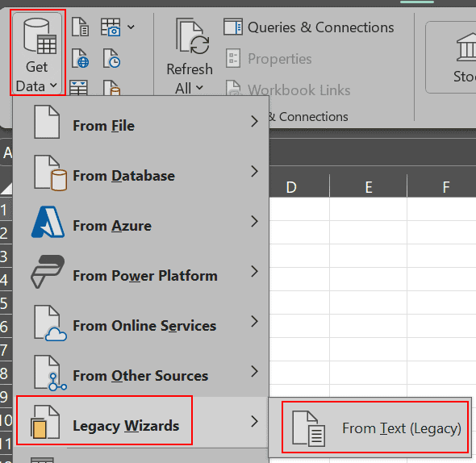Open the Get Data dropdown button
This screenshot has height=463, width=476.
[x=37, y=52]
